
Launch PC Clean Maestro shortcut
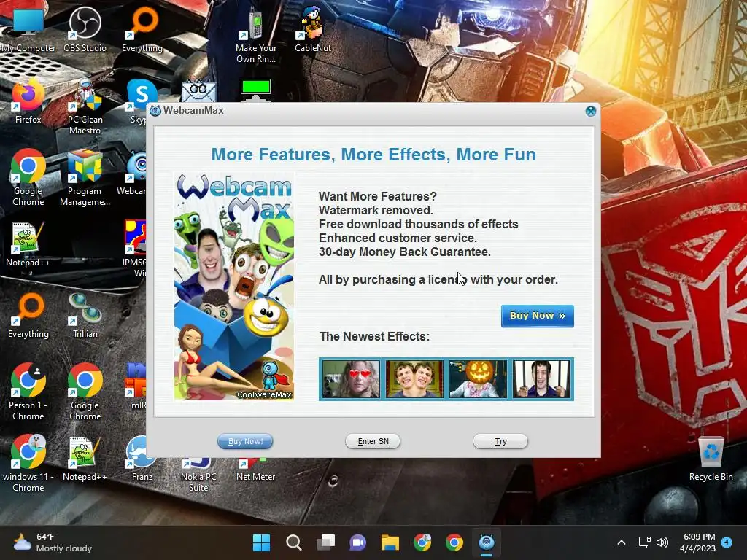[85, 106]
